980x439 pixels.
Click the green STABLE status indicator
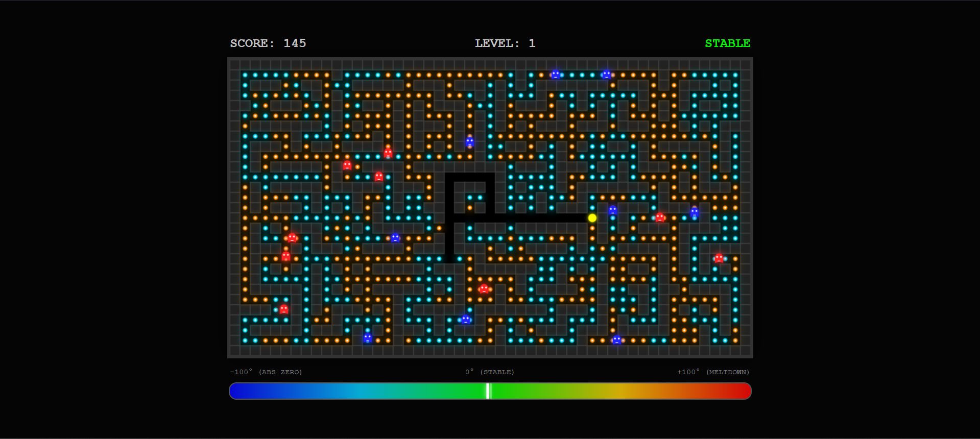[727, 43]
